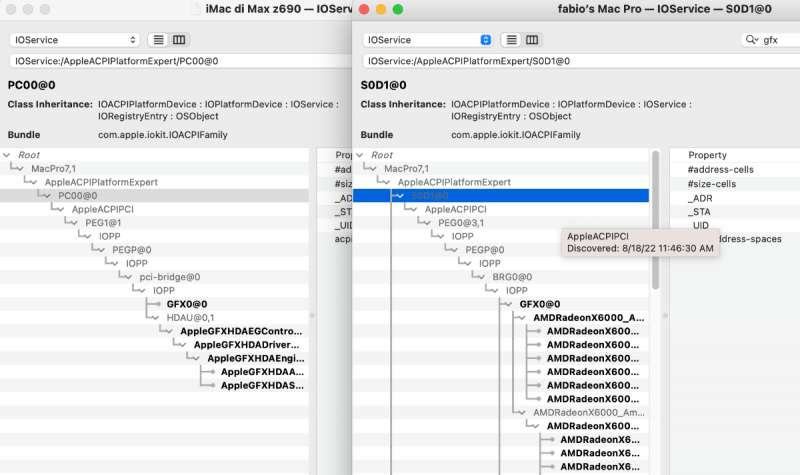The width and height of the screenshot is (800, 475).
Task: Select #size-cells property in fabio's Mac Pro window
Action: tap(712, 184)
